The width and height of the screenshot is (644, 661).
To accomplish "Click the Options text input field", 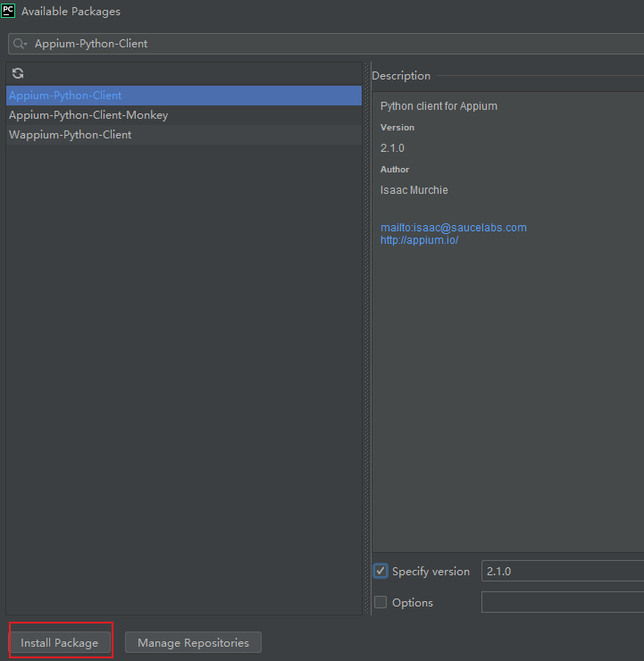I will point(563,602).
